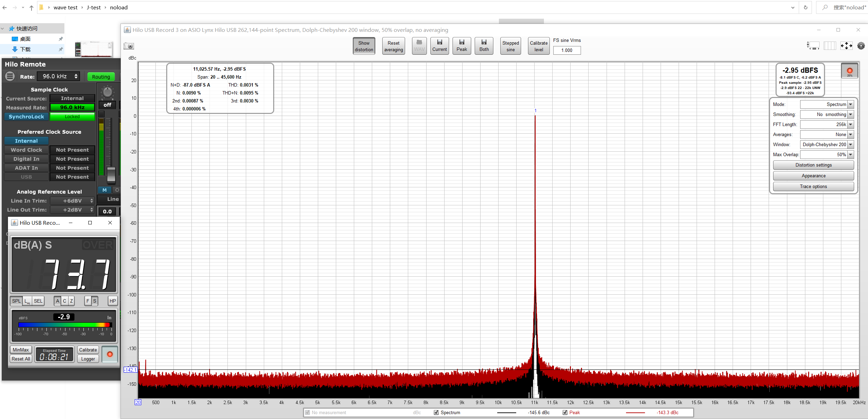868x419 pixels.
Task: Uncheck the Spectrum trace checkbox
Action: tap(436, 412)
